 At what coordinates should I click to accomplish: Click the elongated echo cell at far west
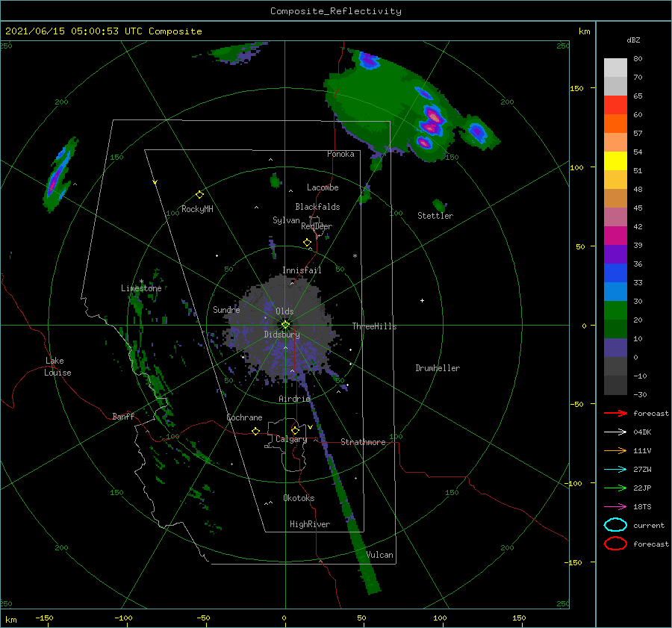pyautogui.click(x=60, y=175)
